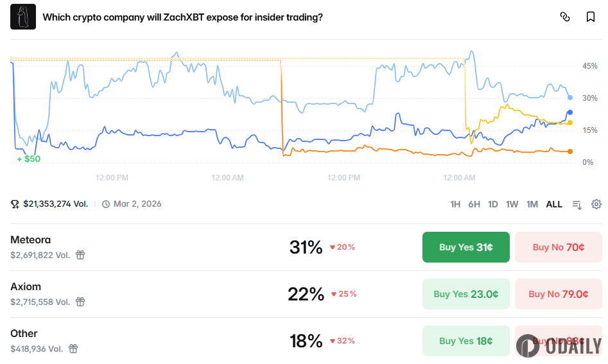608x364 pixels.
Task: Click the trophy icon beside total volume
Action: (15, 204)
